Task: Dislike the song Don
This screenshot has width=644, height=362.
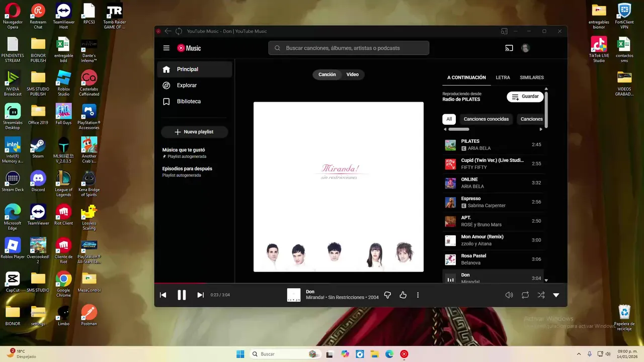Action: [387, 295]
